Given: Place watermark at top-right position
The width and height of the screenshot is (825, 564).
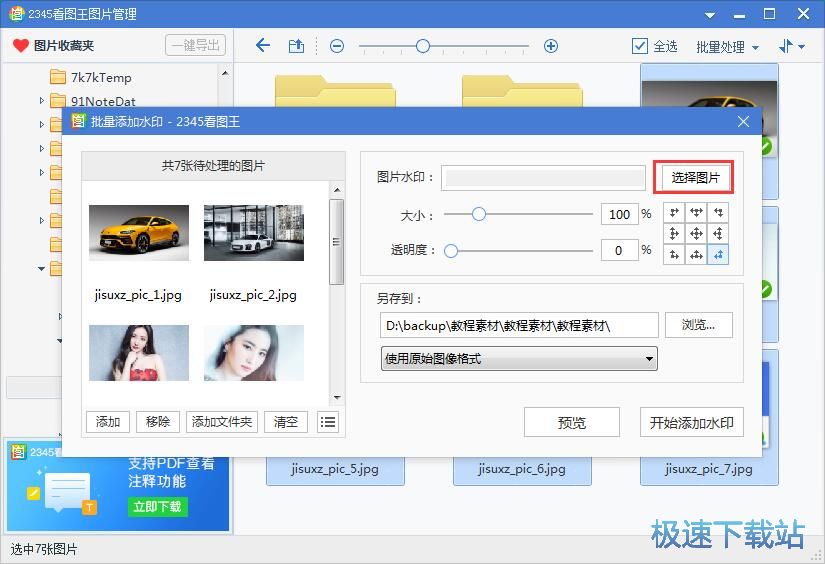Looking at the screenshot, I should 718,213.
